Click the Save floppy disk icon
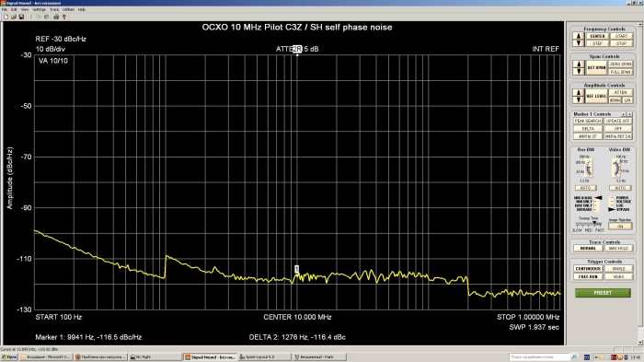The height and width of the screenshot is (362, 644). click(21, 17)
